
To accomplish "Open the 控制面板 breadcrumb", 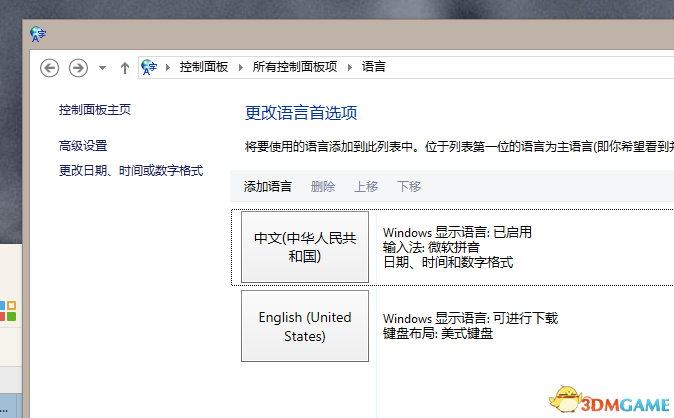I will (x=204, y=67).
